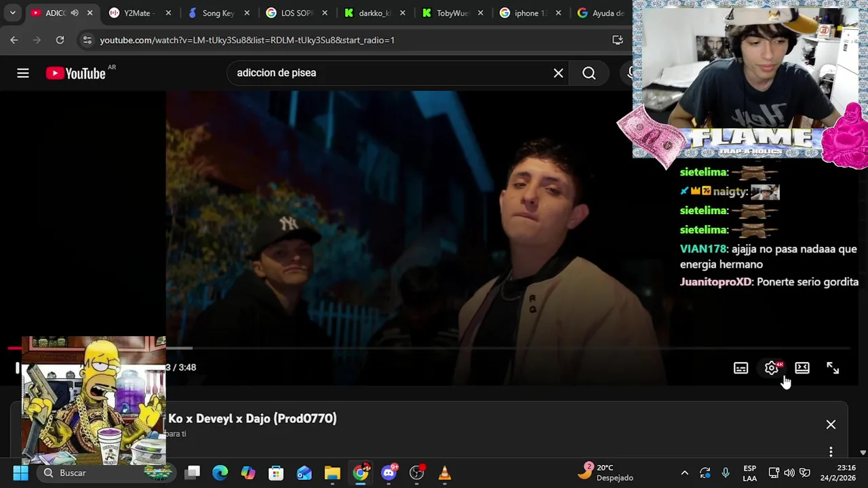The height and width of the screenshot is (488, 868).
Task: Close the LOS SOP tab
Action: (x=325, y=13)
